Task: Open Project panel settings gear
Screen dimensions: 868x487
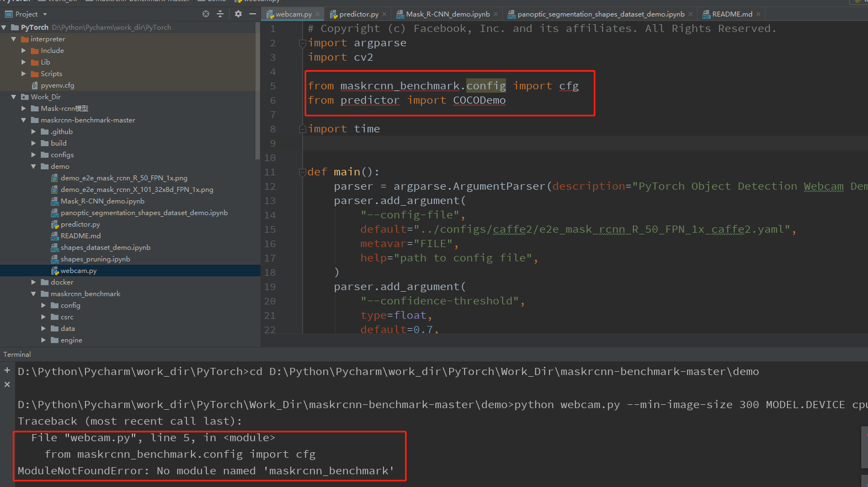Action: click(238, 14)
